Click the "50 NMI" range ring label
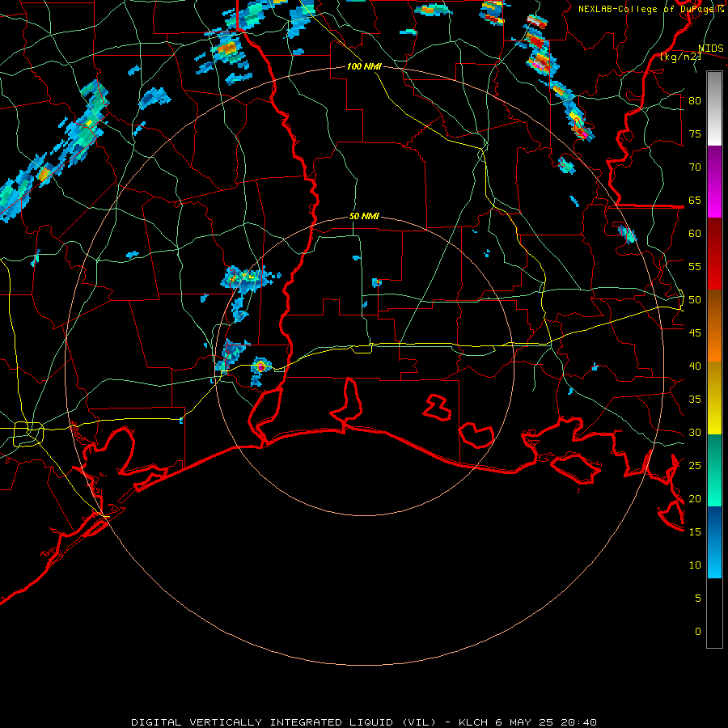Image resolution: width=728 pixels, height=728 pixels. coord(364,216)
